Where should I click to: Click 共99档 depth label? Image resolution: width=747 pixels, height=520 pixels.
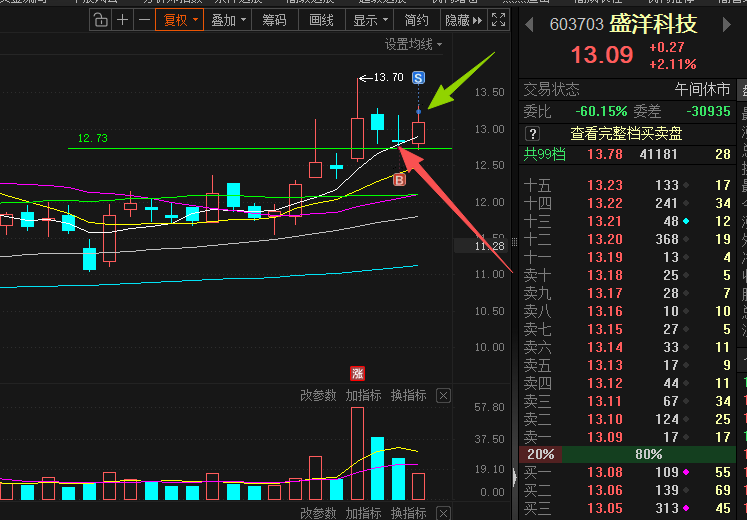[x=545, y=154]
